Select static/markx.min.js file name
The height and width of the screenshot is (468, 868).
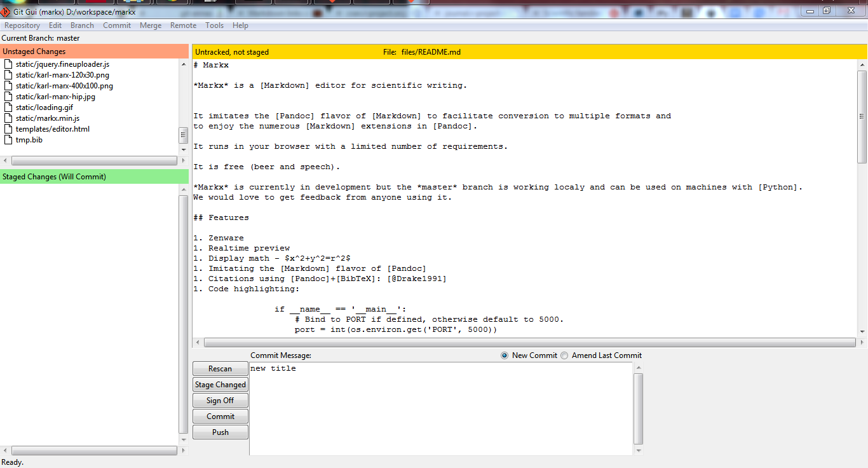pyautogui.click(x=48, y=118)
